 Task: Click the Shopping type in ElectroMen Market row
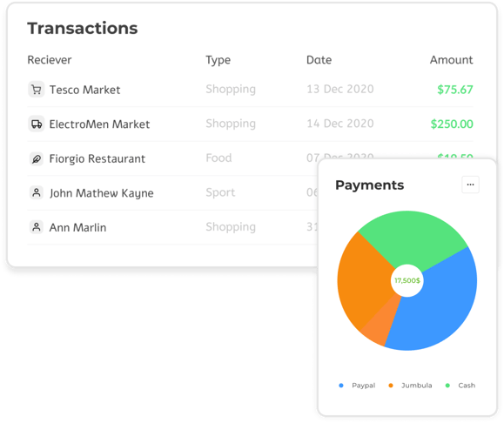tap(231, 124)
